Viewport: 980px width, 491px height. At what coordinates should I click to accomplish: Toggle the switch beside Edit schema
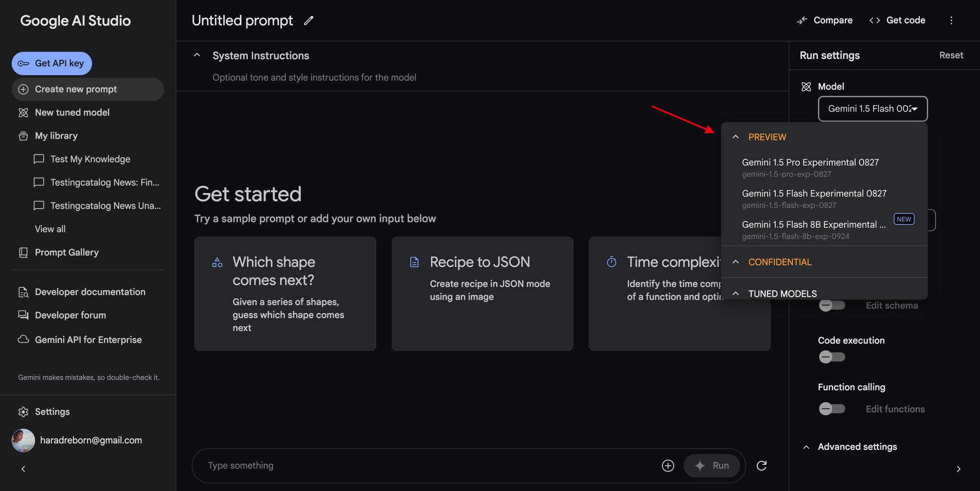832,306
